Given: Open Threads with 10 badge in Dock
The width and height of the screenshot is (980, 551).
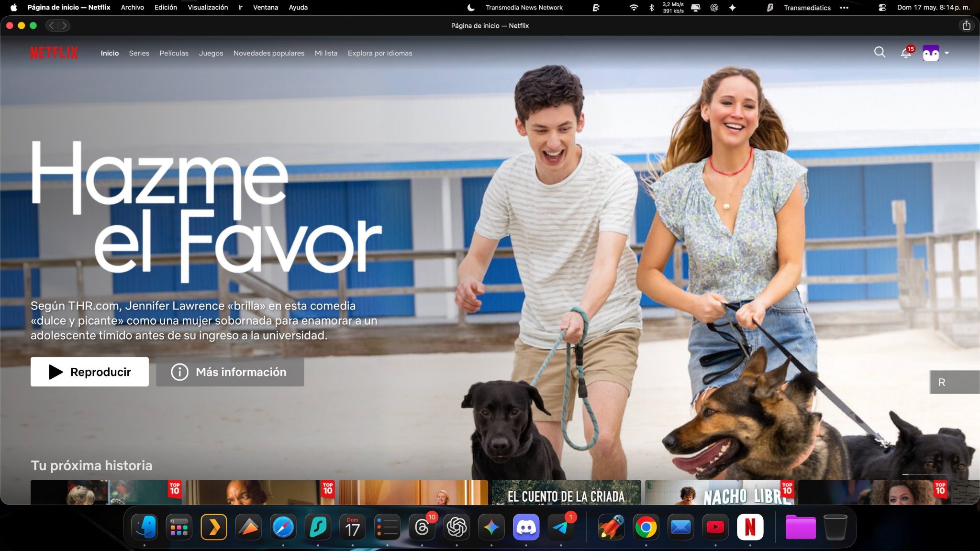Looking at the screenshot, I should (x=422, y=527).
